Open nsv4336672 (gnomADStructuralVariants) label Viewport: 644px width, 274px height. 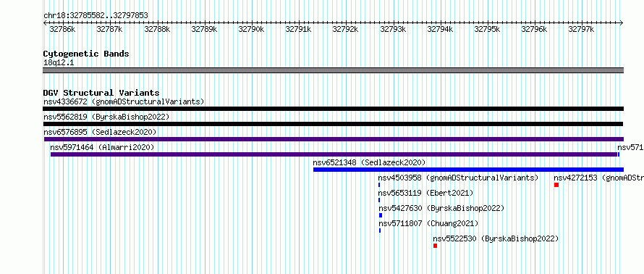point(124,101)
